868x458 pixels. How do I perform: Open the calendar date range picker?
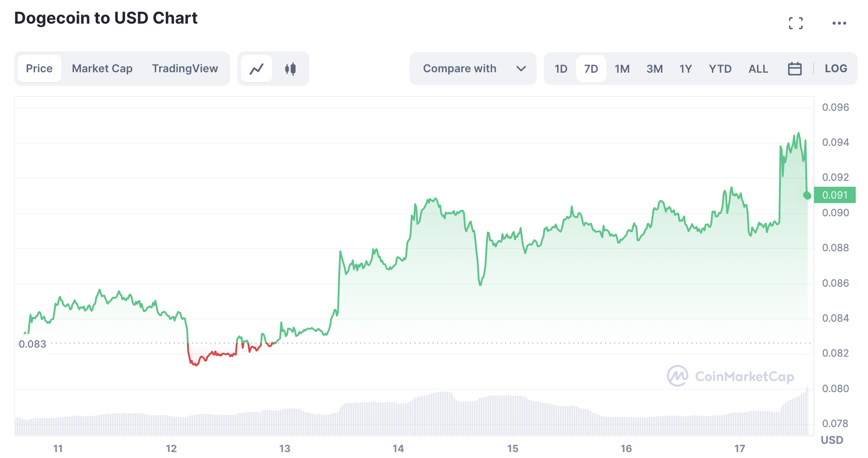(x=794, y=69)
